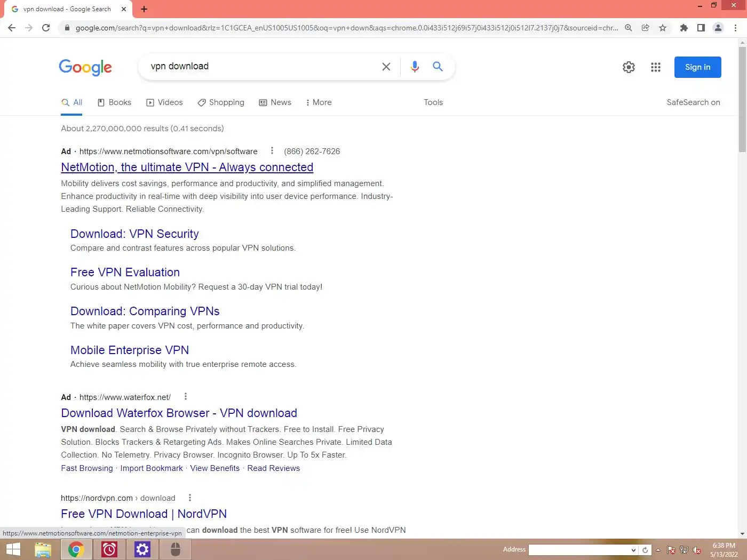Open SafeSearch on settings
The height and width of the screenshot is (560, 747).
click(x=693, y=102)
